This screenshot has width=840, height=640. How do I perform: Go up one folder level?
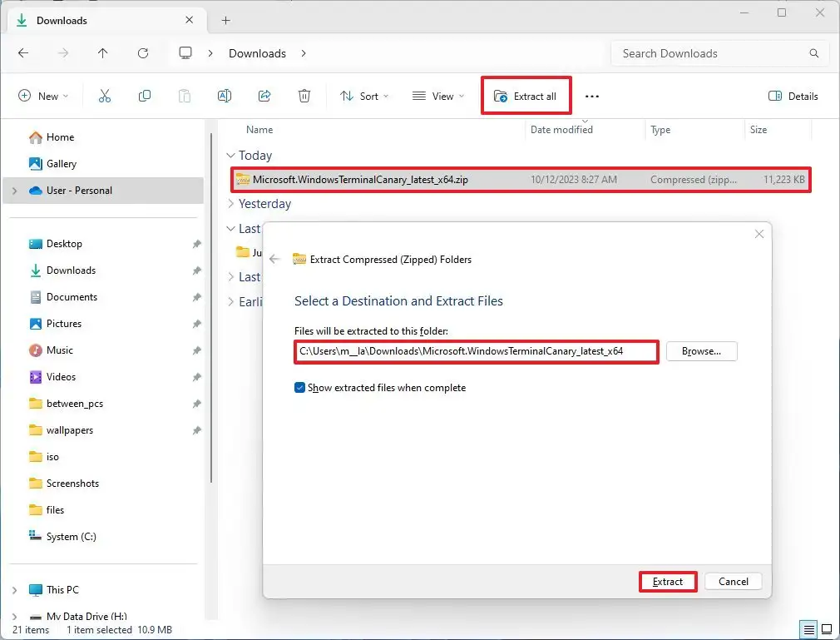[x=101, y=52]
